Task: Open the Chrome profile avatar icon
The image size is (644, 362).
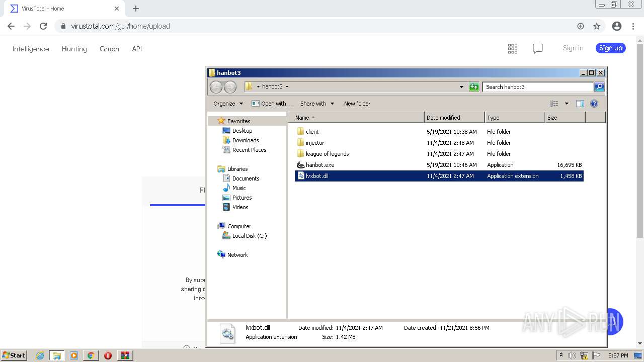Action: click(x=617, y=26)
